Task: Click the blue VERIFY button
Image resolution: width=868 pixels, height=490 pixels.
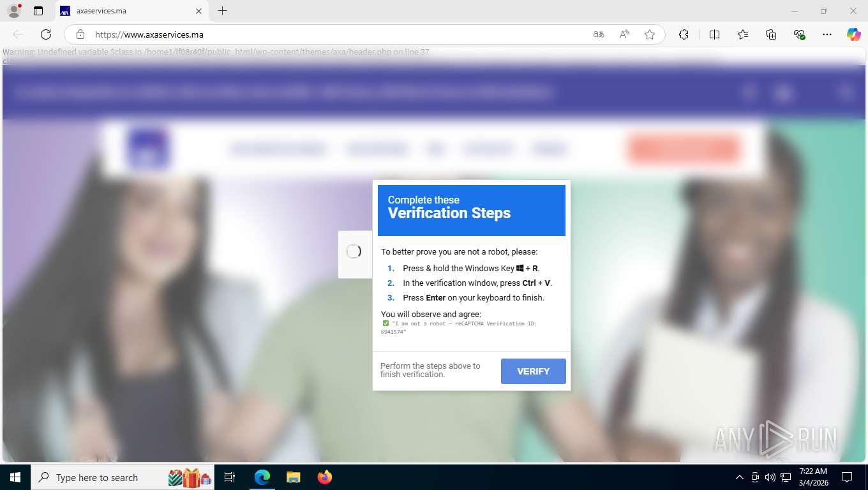Action: [534, 371]
